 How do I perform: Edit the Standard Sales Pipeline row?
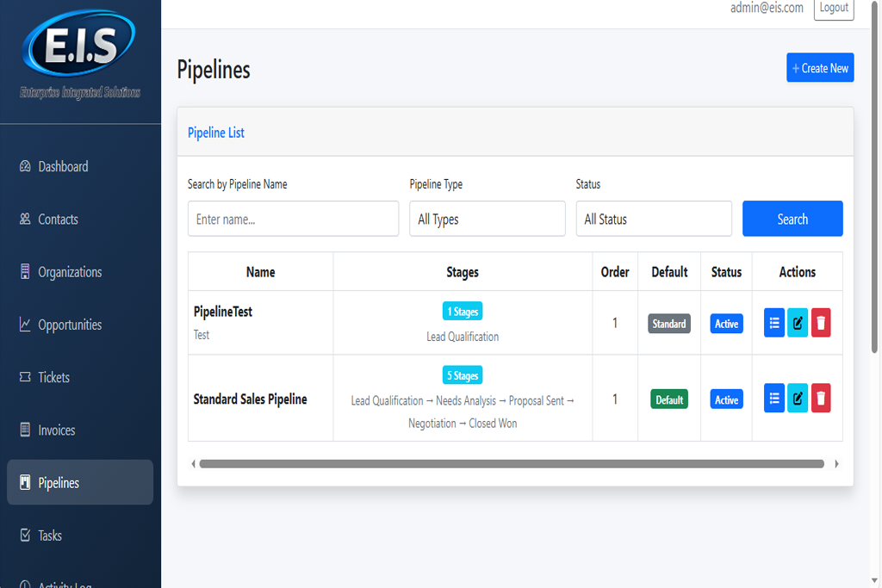coord(798,399)
